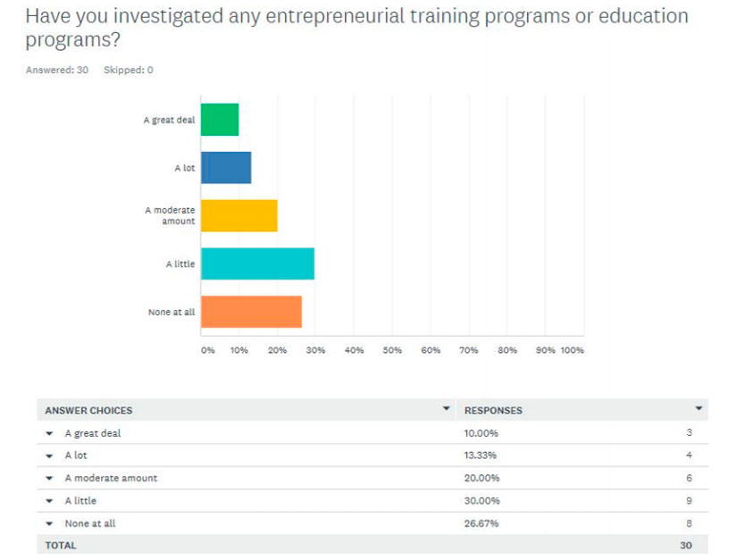Click the 'Skipped: 0' label
745x560 pixels.
(129, 70)
